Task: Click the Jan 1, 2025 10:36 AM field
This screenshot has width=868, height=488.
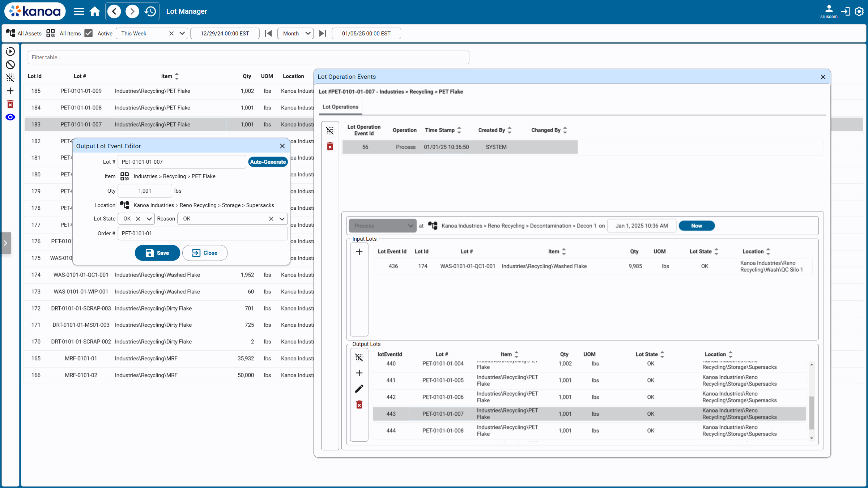Action: coord(642,226)
